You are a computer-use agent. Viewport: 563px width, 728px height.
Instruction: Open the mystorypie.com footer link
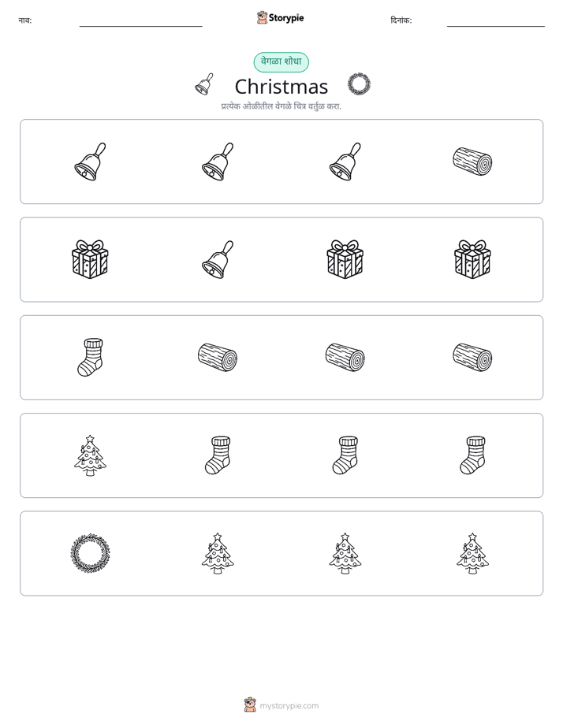[281, 705]
